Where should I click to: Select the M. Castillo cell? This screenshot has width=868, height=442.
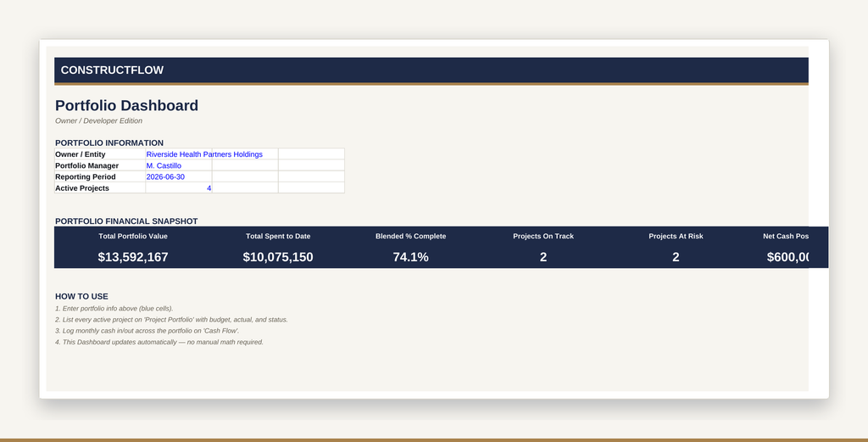click(178, 165)
